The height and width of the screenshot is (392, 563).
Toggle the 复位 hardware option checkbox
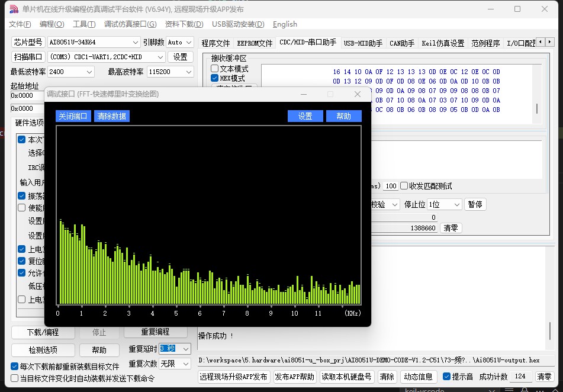pyautogui.click(x=21, y=261)
